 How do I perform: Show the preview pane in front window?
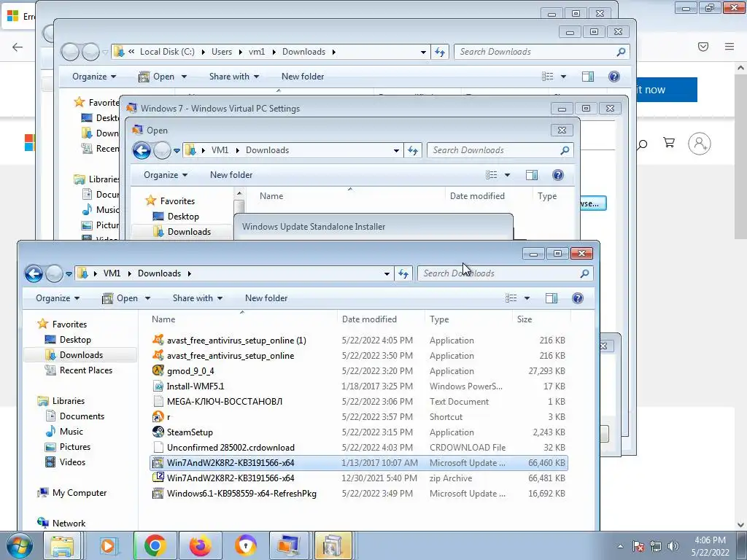[x=551, y=298]
